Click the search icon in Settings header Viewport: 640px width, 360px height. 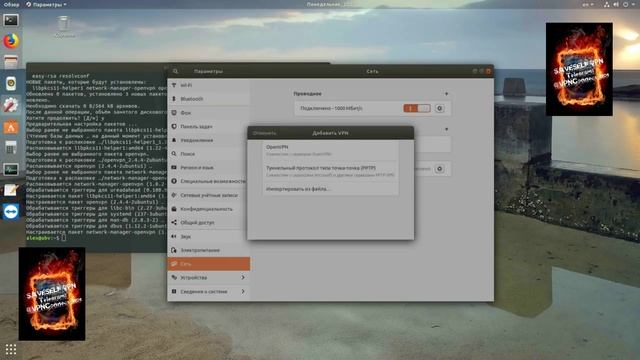[x=176, y=71]
